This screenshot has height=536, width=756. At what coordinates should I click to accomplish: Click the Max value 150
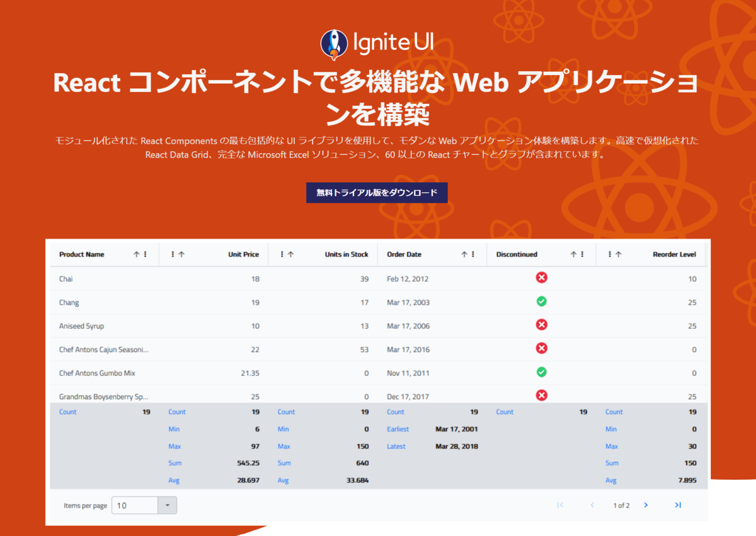tap(362, 447)
